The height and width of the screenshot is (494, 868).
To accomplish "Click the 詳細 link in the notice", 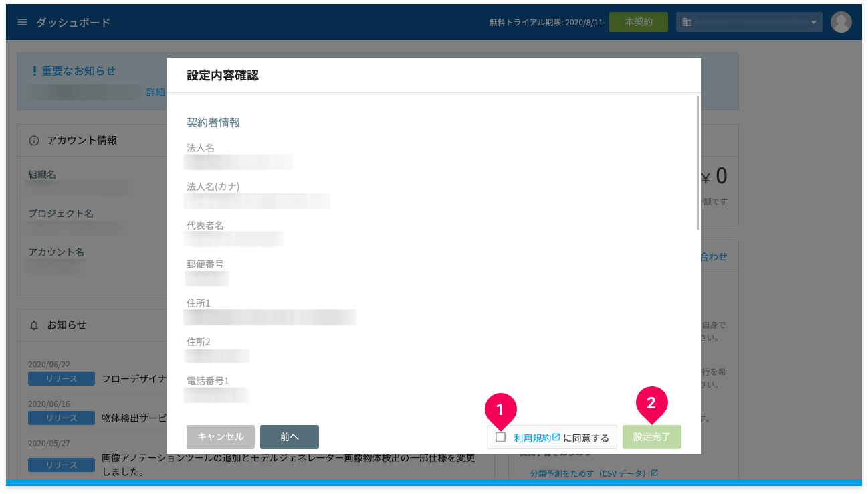I will [x=156, y=92].
